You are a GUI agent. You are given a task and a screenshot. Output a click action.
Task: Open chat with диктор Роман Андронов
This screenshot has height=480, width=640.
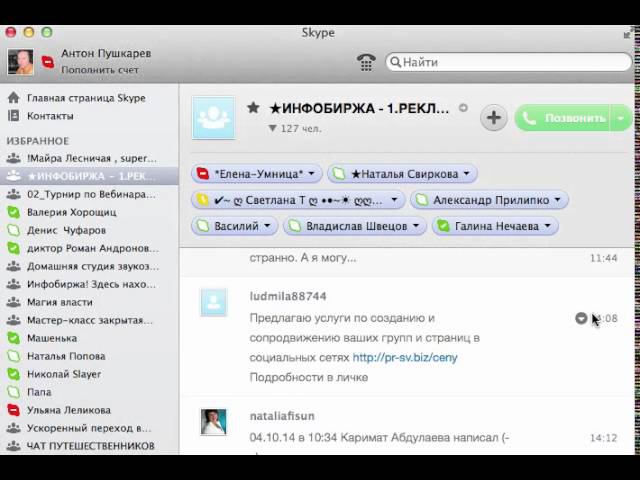point(89,248)
